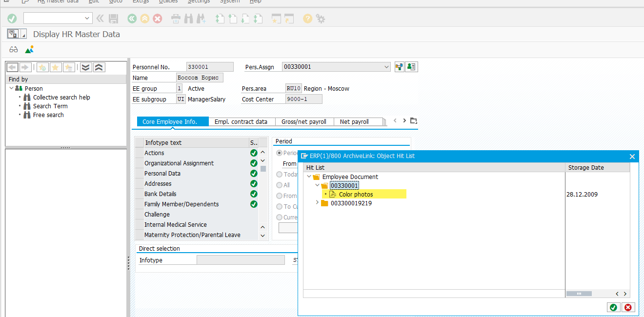This screenshot has height=317, width=644.
Task: Click the First Page icon
Action: coord(220,19)
